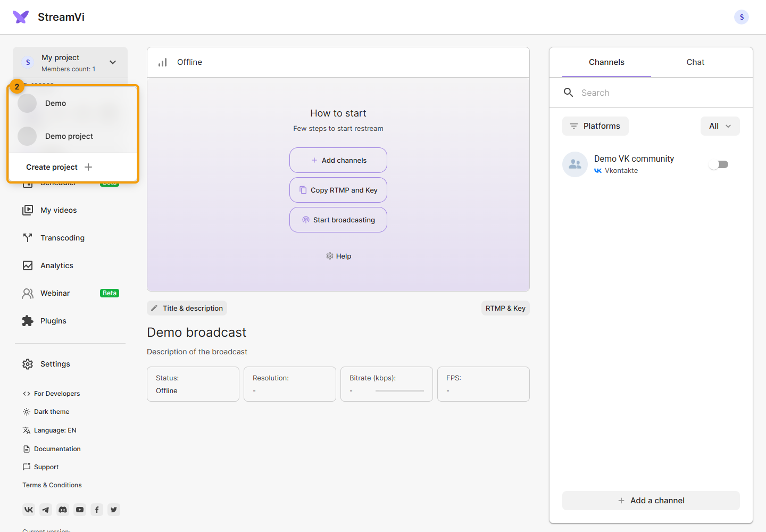This screenshot has height=532, width=766.
Task: Open the Help link
Action: 338,256
